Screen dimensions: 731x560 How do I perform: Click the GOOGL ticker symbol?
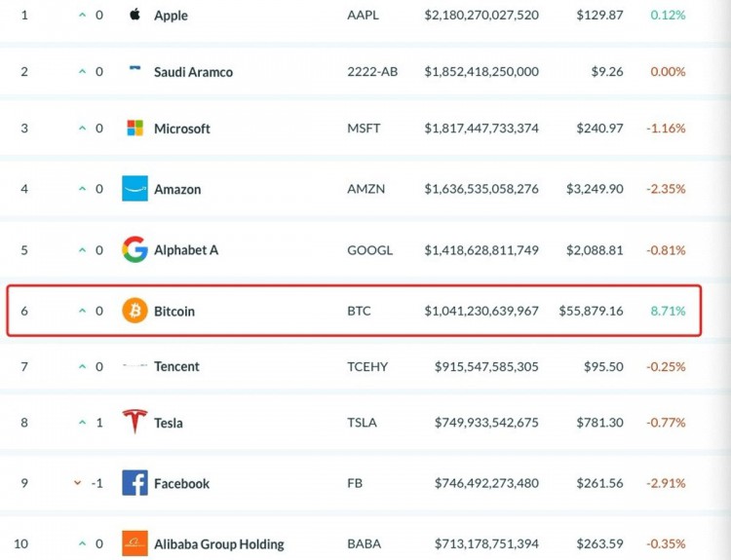369,250
